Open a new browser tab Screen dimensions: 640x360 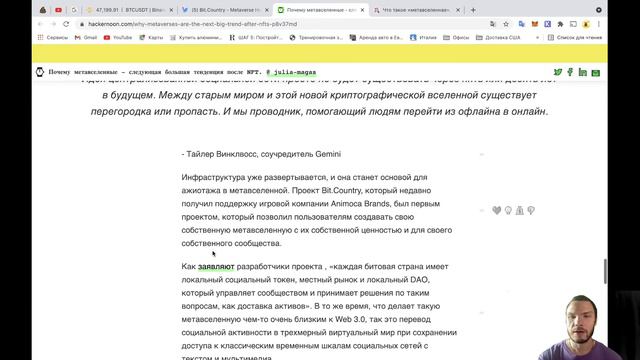(x=473, y=10)
